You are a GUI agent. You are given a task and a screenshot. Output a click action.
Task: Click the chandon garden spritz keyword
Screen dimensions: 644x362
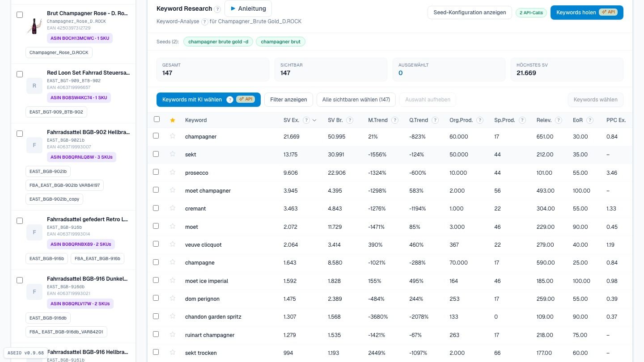pyautogui.click(x=213, y=317)
